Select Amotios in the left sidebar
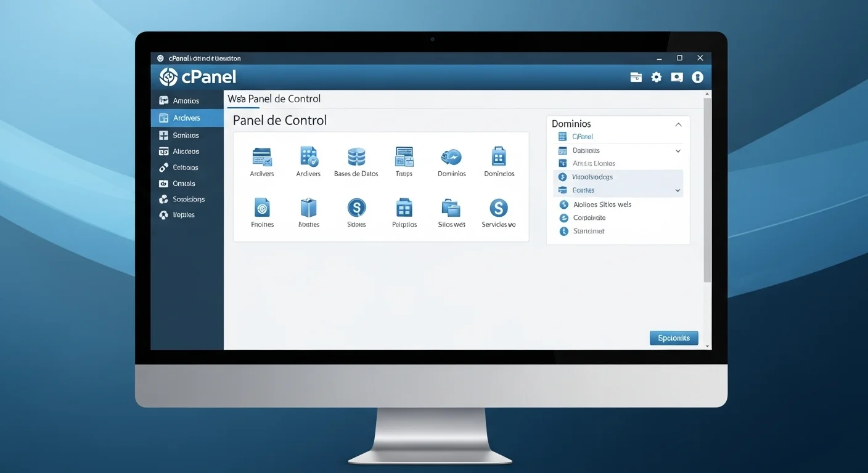The image size is (868, 473). pos(187,100)
